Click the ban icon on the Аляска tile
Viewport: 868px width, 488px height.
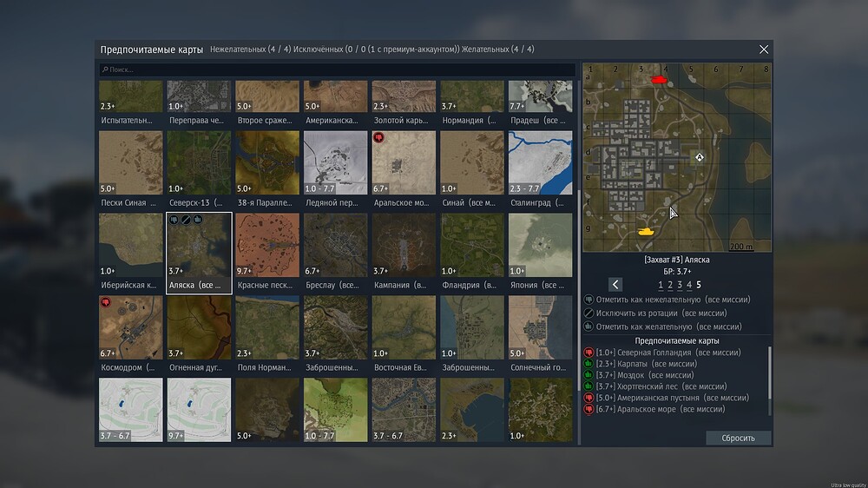(x=186, y=221)
